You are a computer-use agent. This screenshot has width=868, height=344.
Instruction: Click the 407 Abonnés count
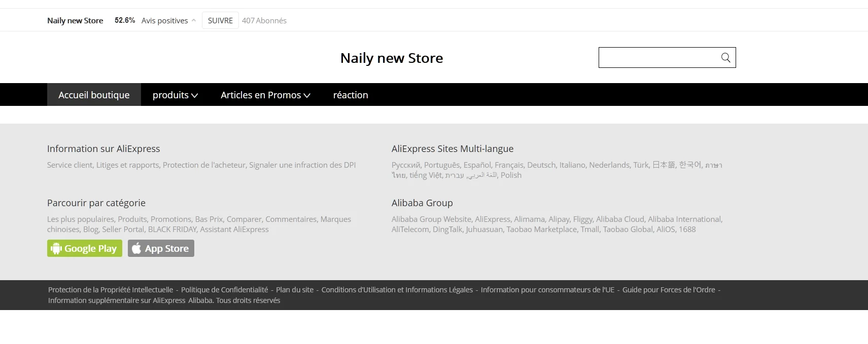(x=264, y=21)
